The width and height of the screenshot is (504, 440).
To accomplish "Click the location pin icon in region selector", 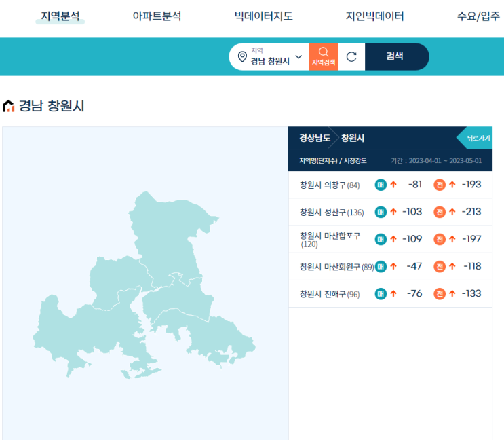I will click(x=242, y=57).
